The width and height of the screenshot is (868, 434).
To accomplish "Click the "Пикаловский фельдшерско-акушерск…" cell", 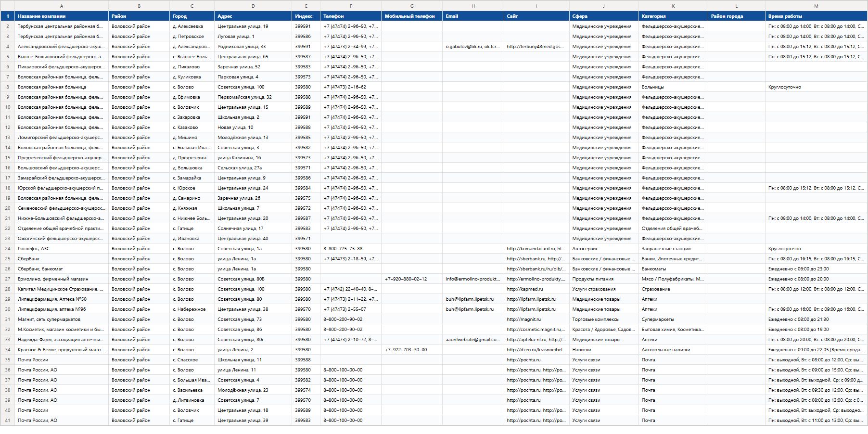I will coord(62,67).
